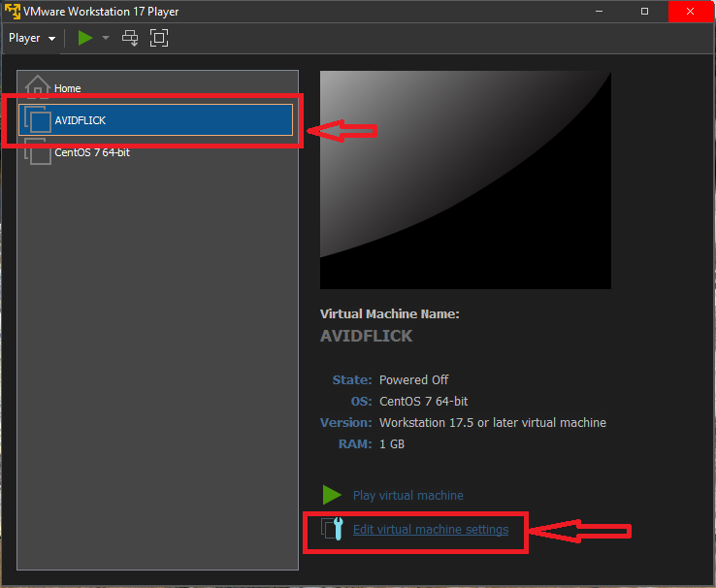Click the green Play toolbar icon
This screenshot has height=588, width=716.
point(85,38)
